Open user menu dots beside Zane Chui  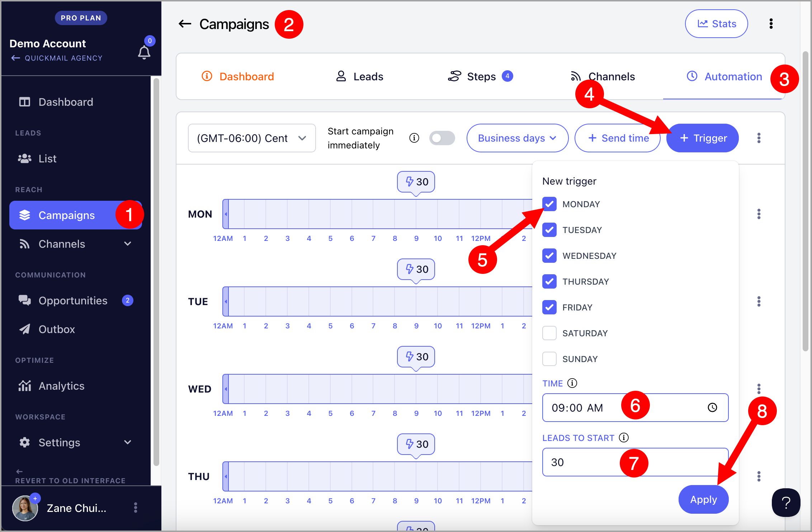point(136,508)
